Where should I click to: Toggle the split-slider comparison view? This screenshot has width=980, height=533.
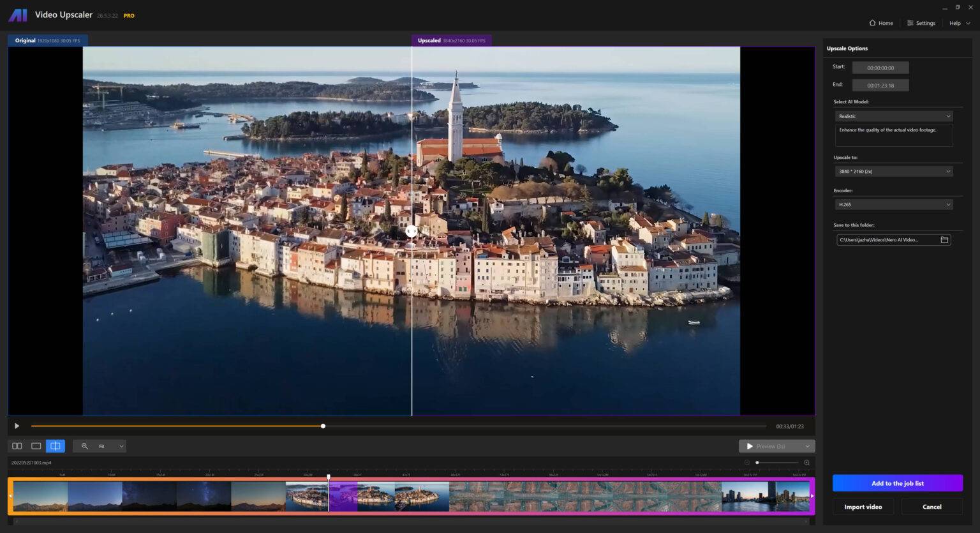pos(56,446)
